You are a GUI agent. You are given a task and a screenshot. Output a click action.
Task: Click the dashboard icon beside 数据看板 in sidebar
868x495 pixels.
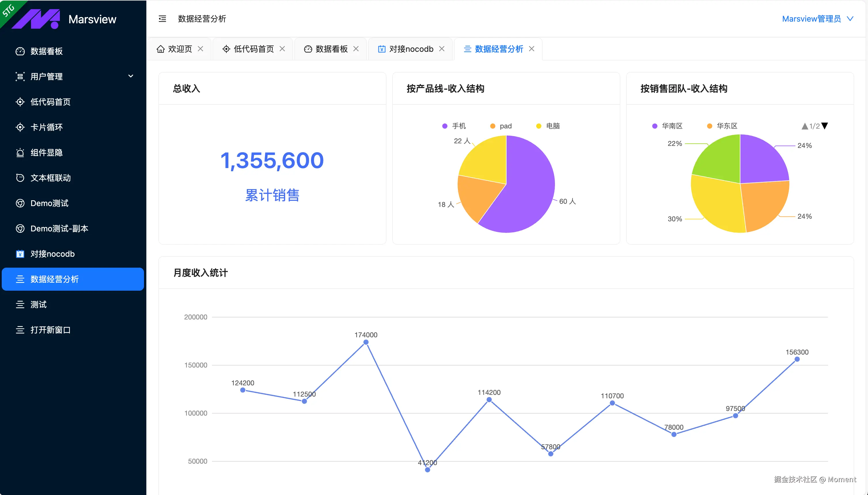click(x=20, y=51)
